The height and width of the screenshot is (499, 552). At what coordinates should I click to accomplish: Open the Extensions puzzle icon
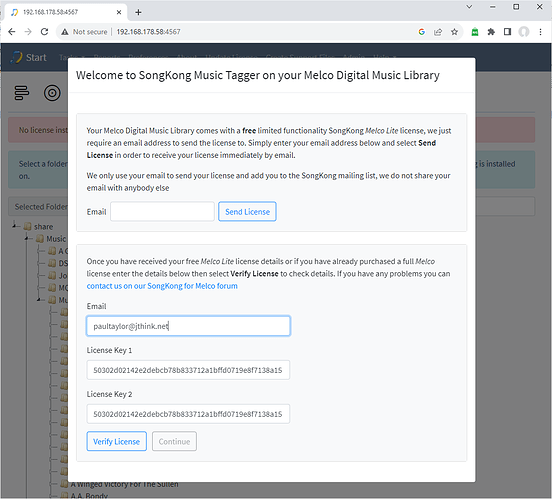pyautogui.click(x=491, y=32)
